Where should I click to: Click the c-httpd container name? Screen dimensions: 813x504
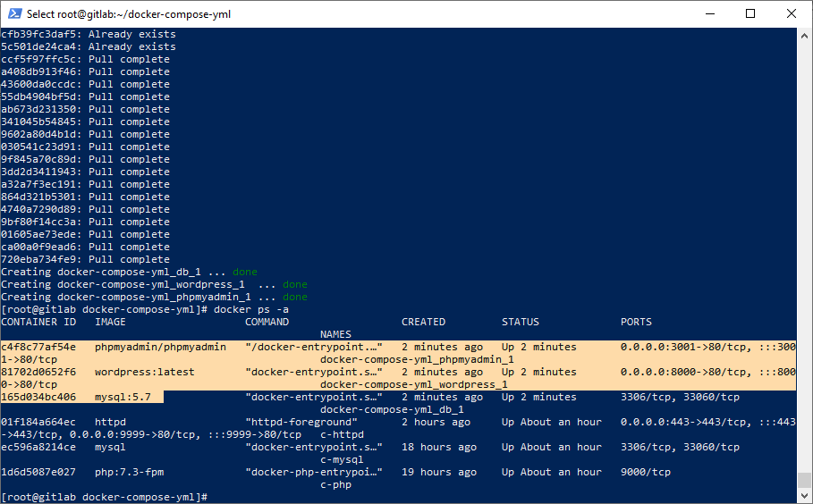342,434
